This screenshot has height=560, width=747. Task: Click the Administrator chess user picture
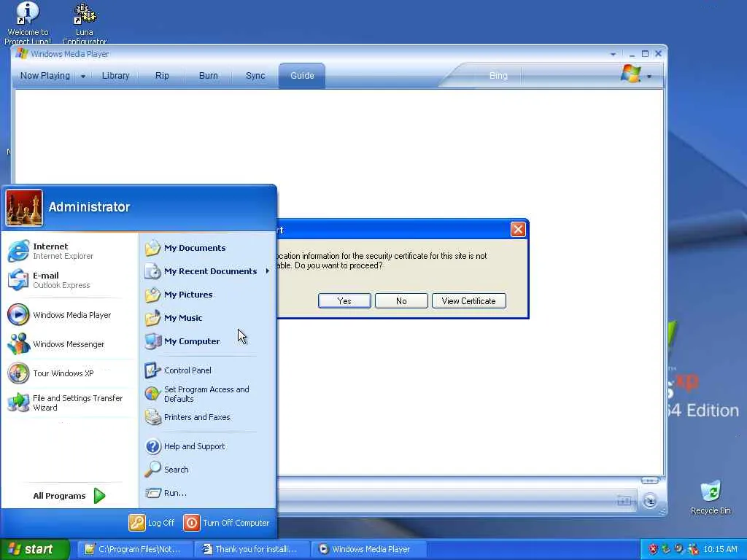point(24,208)
